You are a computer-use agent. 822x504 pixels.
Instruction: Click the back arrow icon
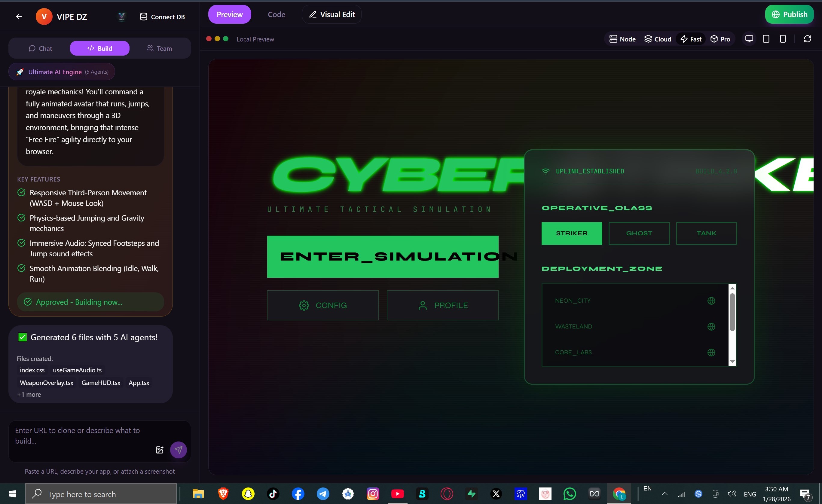pos(19,17)
